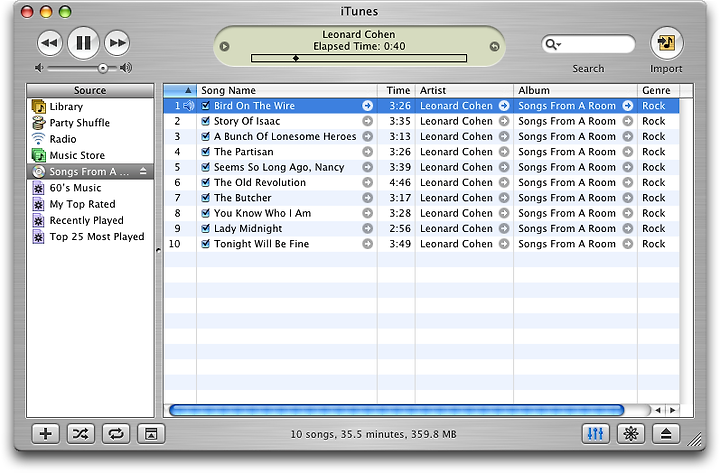Click the status text showing 10 songs
The width and height of the screenshot is (720, 473).
point(373,434)
